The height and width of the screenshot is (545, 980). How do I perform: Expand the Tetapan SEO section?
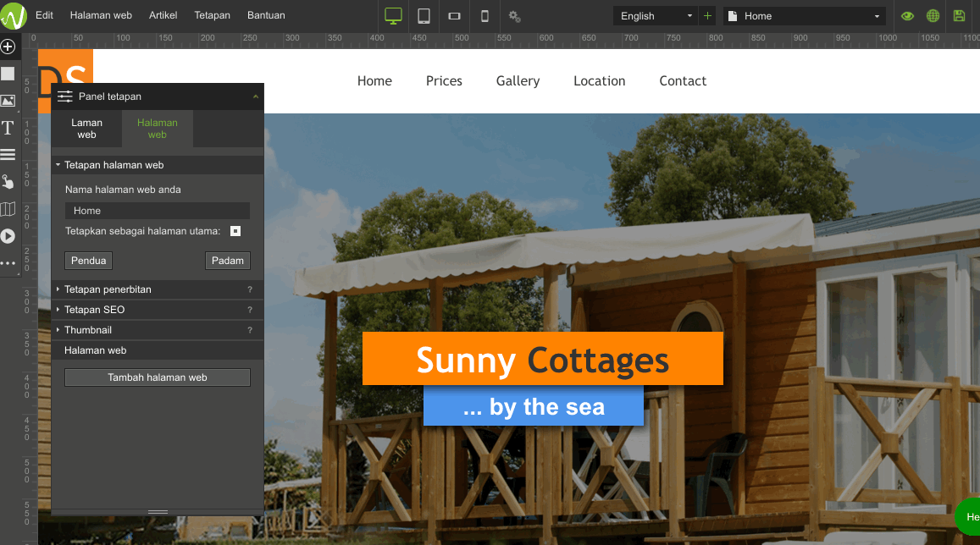click(x=95, y=310)
